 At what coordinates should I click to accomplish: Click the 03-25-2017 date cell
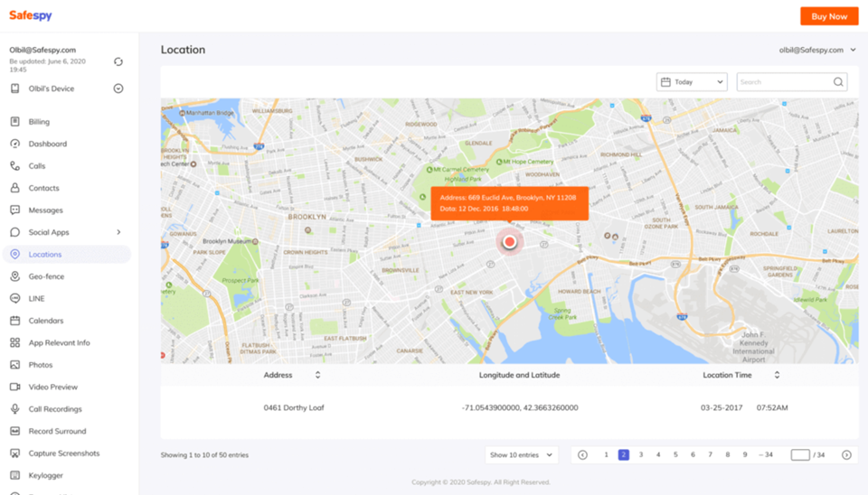click(x=722, y=407)
